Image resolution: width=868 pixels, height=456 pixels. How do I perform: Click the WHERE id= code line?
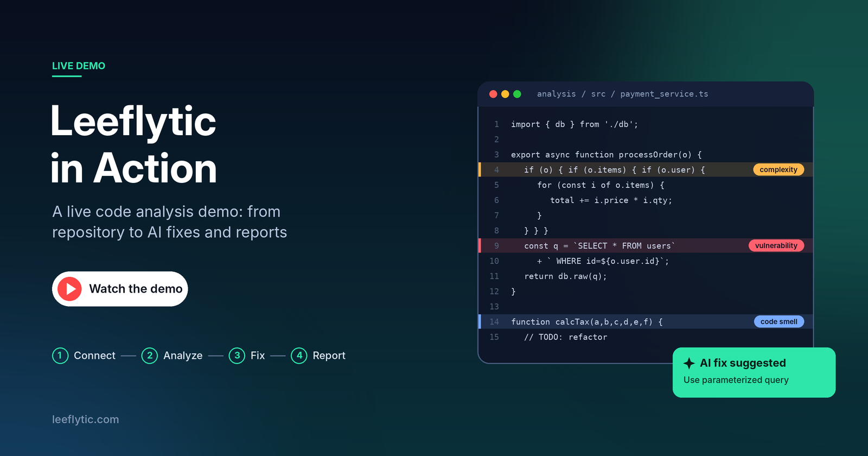point(603,261)
